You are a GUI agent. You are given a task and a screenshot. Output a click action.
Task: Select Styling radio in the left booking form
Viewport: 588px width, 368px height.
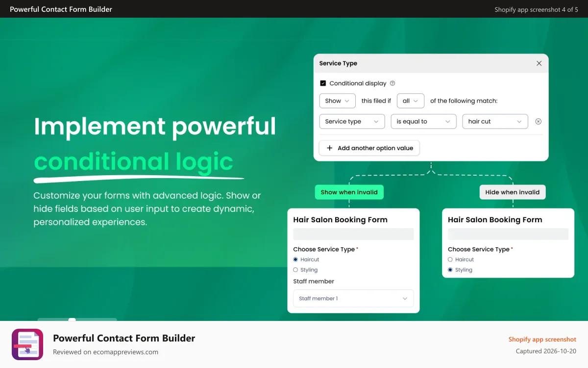click(295, 270)
